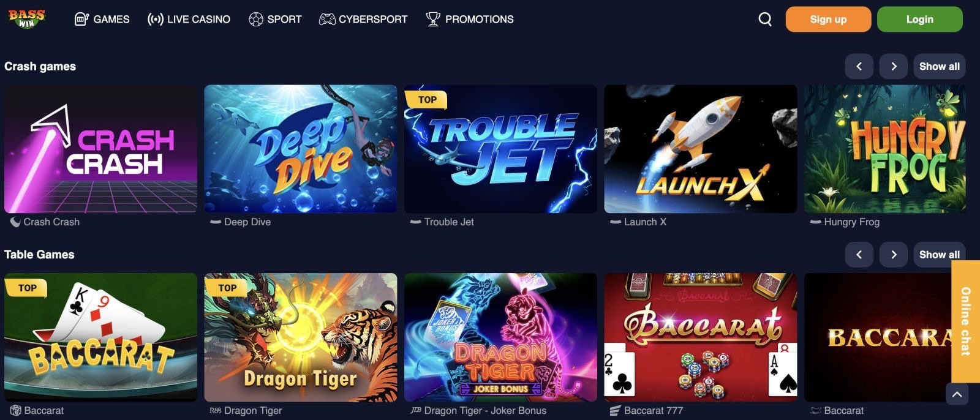Click the green Login button
This screenshot has height=420, width=980.
919,19
